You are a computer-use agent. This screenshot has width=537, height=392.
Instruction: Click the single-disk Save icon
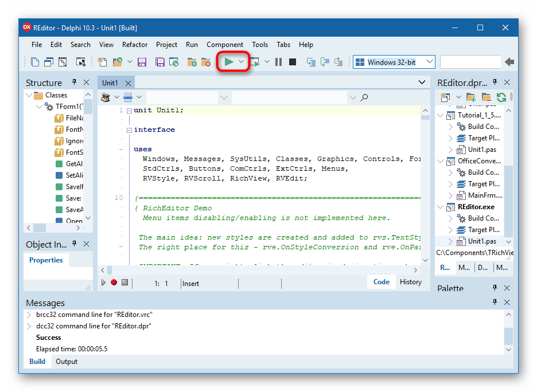pos(142,62)
